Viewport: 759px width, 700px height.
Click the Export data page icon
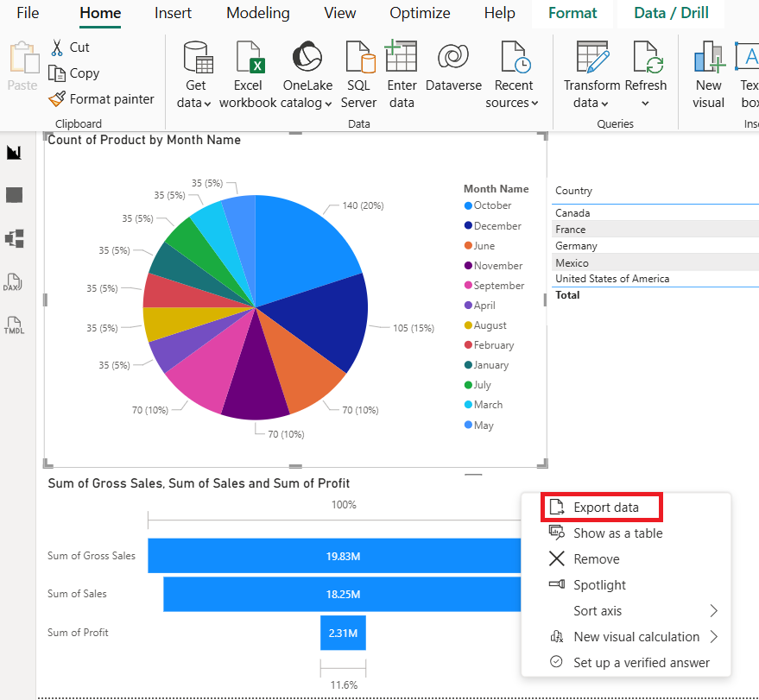557,507
